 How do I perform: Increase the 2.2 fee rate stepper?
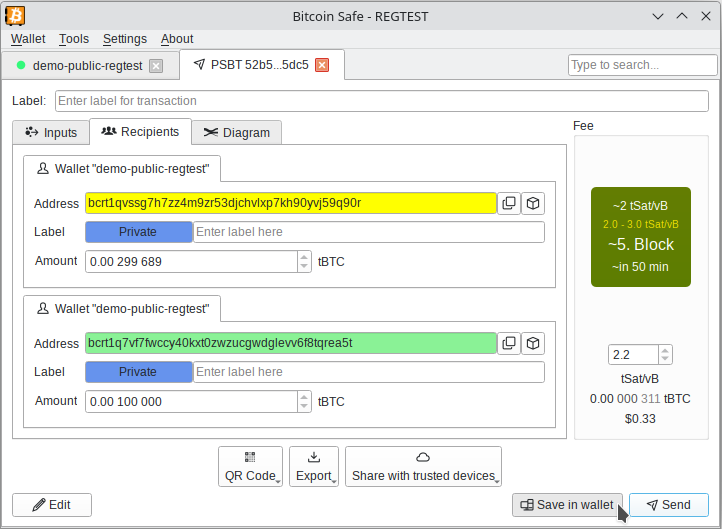(665, 350)
